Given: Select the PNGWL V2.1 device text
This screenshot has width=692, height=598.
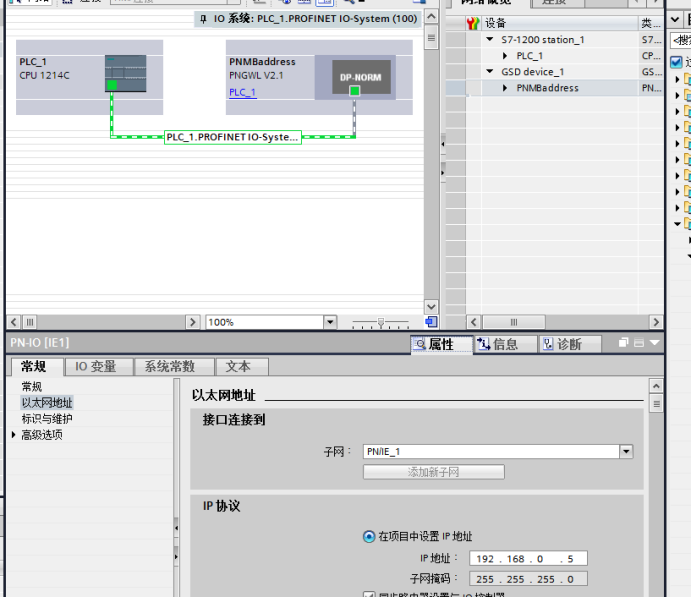Looking at the screenshot, I should 256,75.
